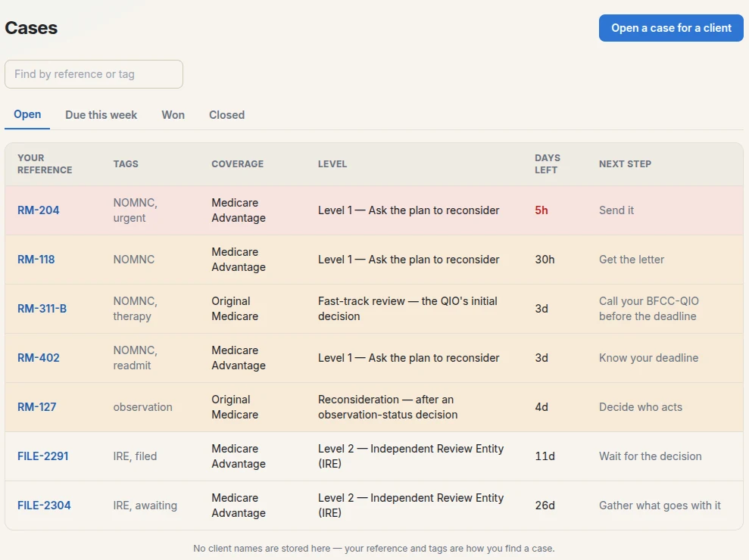Click the '4d' days left value
Screen dimensions: 749x560
click(541, 406)
